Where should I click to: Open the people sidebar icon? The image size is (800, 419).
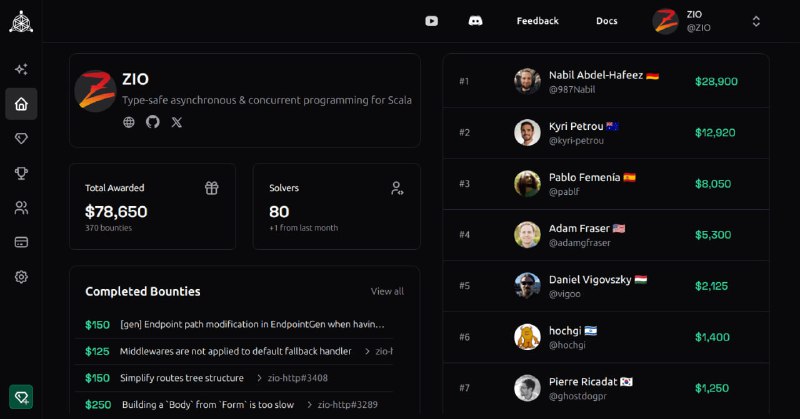[21, 208]
